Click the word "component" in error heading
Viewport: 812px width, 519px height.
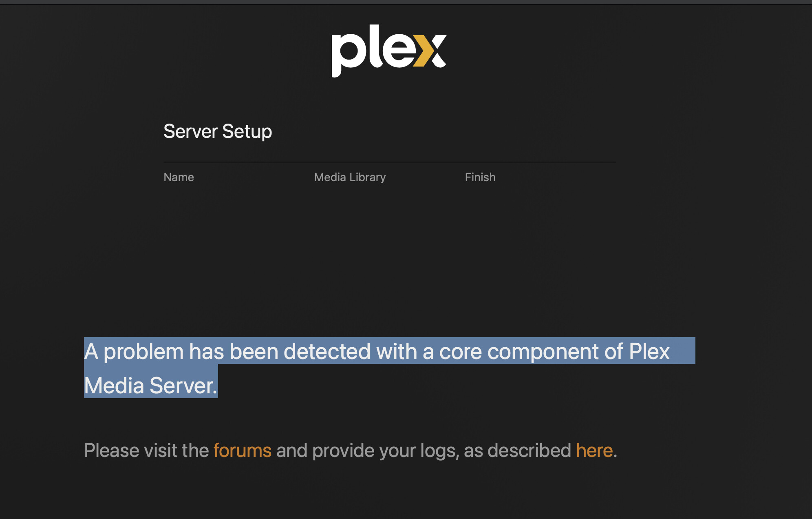pyautogui.click(x=543, y=351)
